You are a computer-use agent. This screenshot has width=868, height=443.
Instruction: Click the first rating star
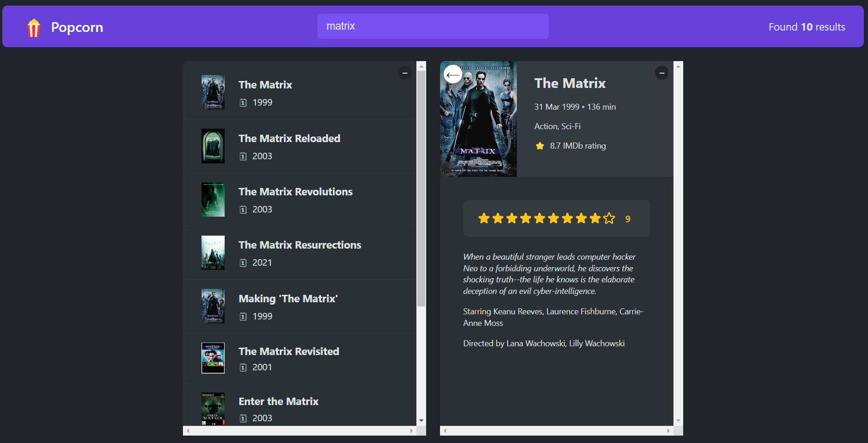(x=484, y=218)
